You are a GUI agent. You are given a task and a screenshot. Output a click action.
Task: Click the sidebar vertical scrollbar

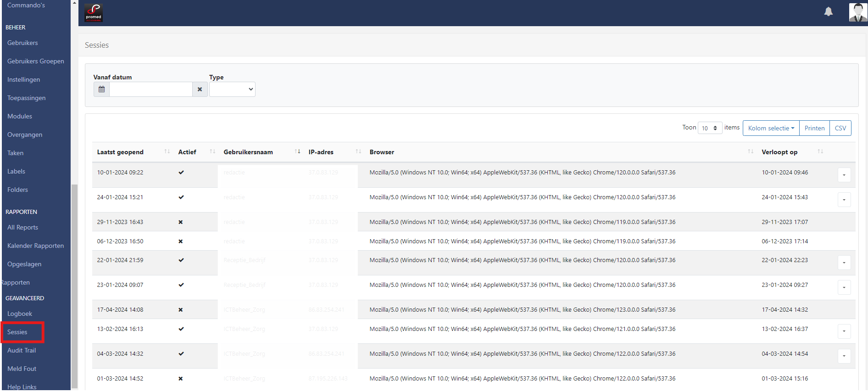(74, 285)
